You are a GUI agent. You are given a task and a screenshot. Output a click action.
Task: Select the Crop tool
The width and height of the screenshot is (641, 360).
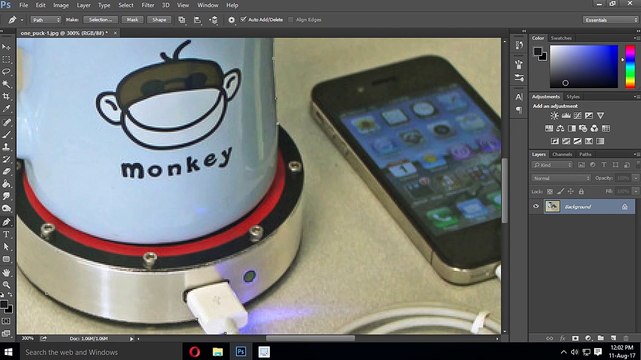6,96
